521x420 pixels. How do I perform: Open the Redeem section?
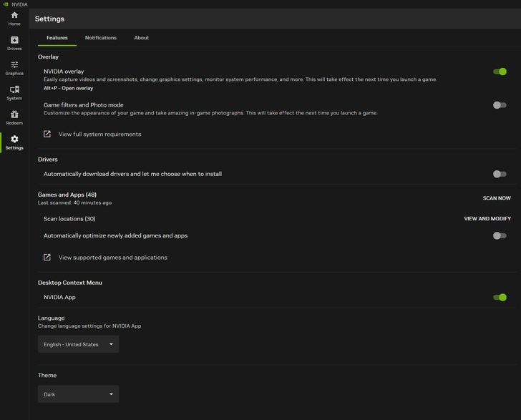tap(14, 118)
